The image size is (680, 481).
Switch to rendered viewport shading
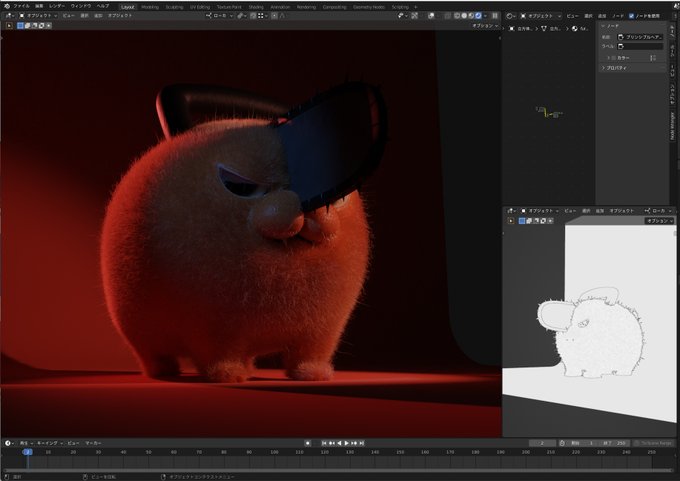(x=478, y=16)
